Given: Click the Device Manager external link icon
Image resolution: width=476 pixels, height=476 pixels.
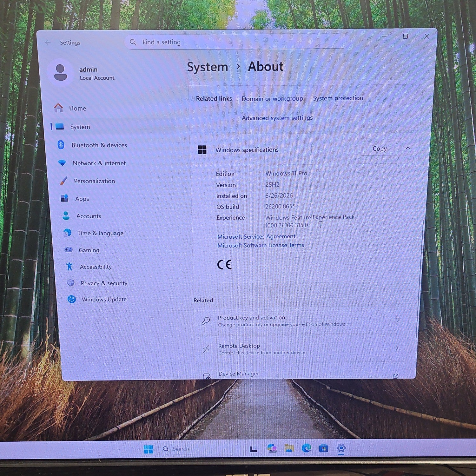Looking at the screenshot, I should (x=395, y=376).
